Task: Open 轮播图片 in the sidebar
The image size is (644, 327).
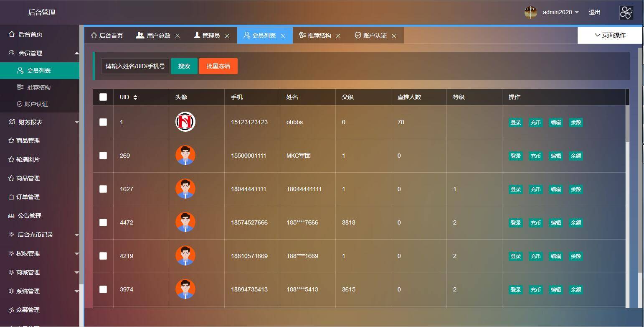Action: point(28,159)
